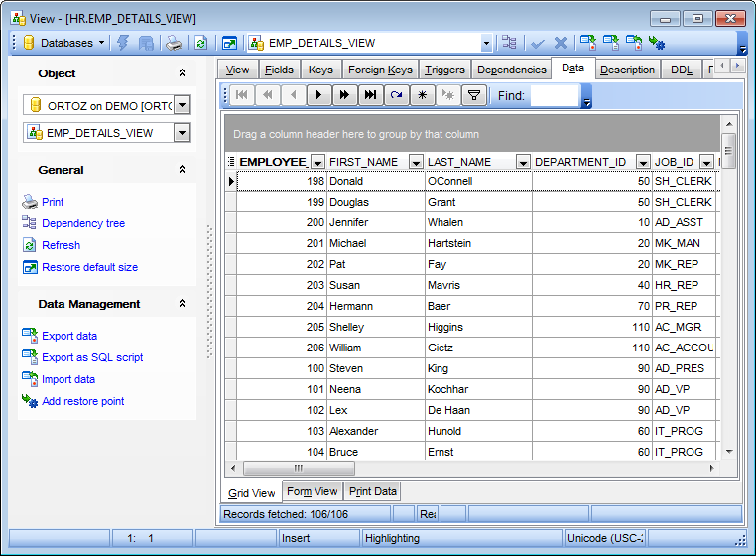Click the Add restore point toolbar icon
The width and height of the screenshot is (756, 556).
pyautogui.click(x=657, y=43)
